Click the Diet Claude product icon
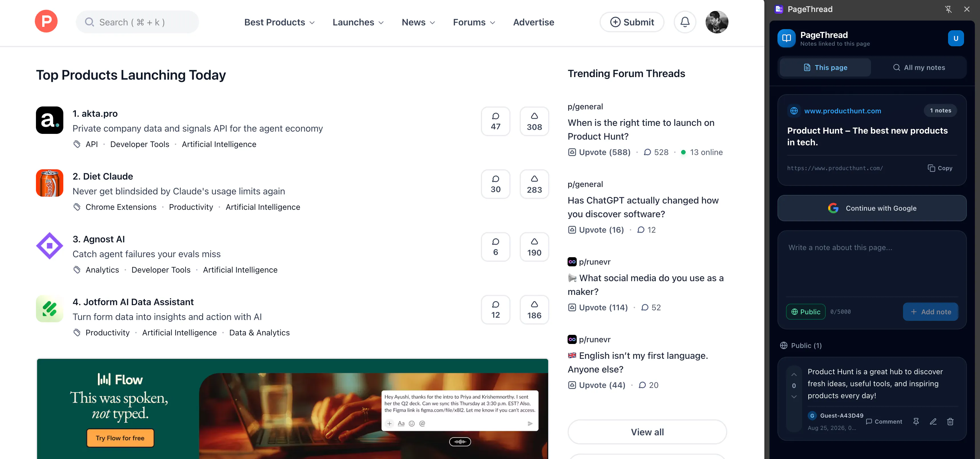Image resolution: width=980 pixels, height=459 pixels. pos(49,183)
